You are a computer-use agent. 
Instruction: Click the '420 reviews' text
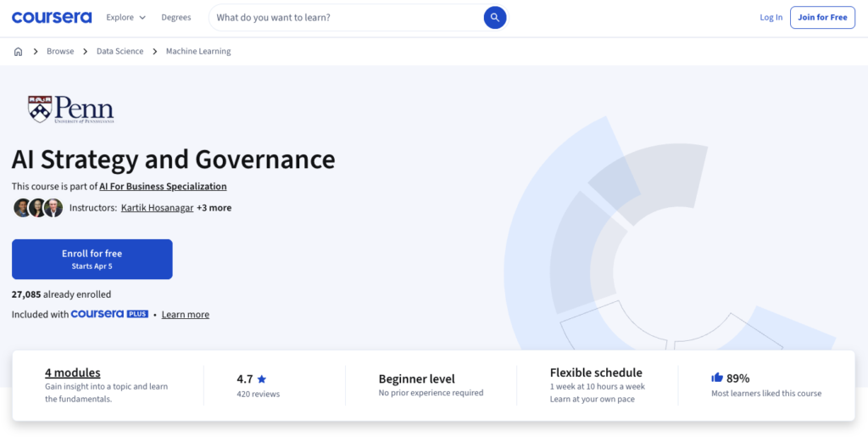tap(259, 395)
